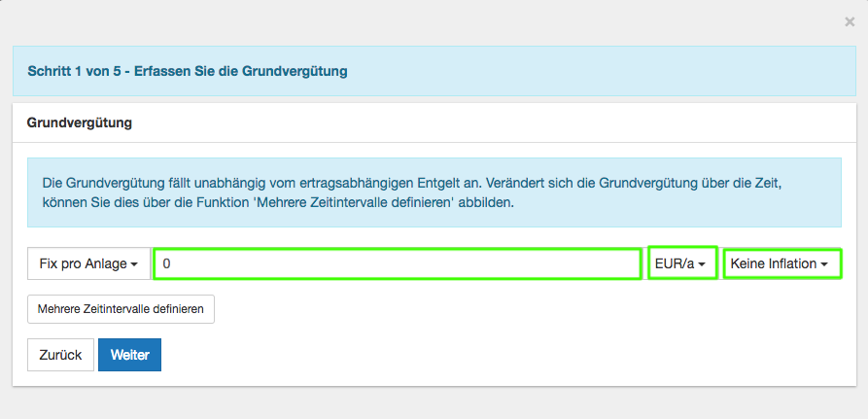Close the dialog with the X icon
Screen dimensions: 868x419
click(x=850, y=21)
